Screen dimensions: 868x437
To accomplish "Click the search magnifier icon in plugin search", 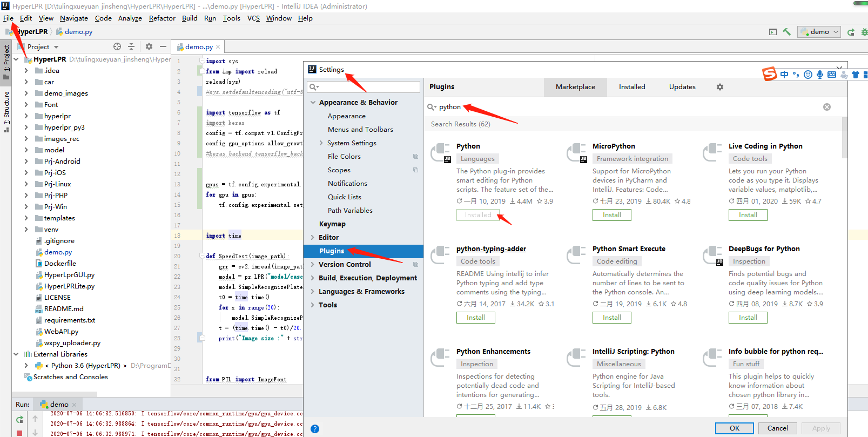I will (x=432, y=107).
